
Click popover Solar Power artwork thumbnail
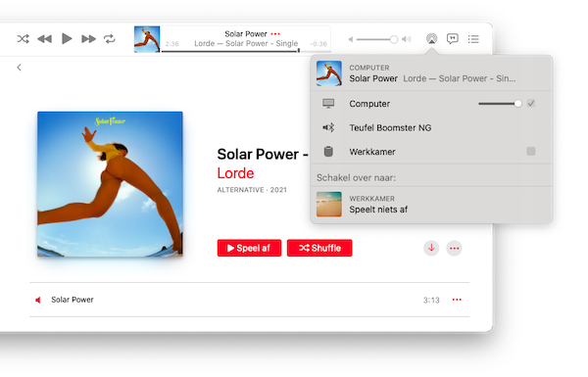tap(329, 73)
